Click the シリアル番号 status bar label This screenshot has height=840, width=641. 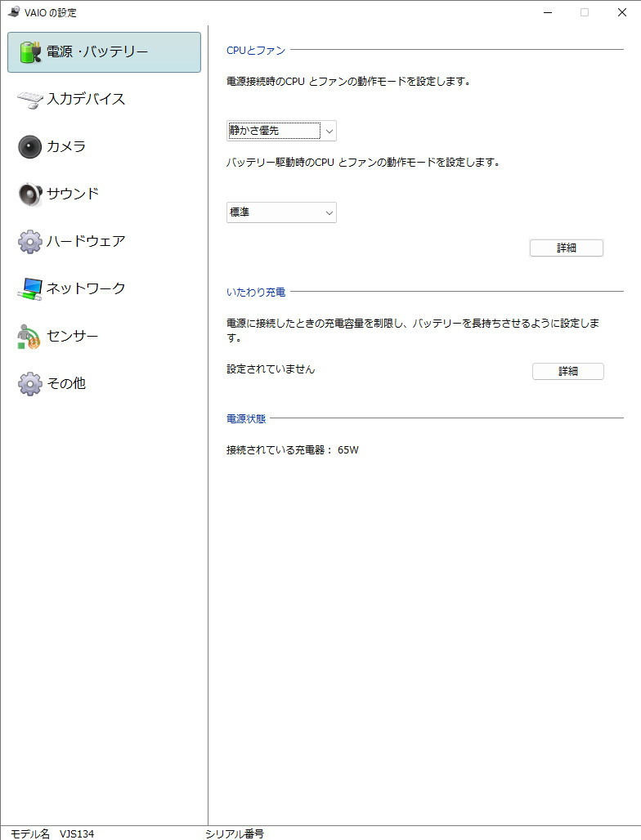coord(234,833)
